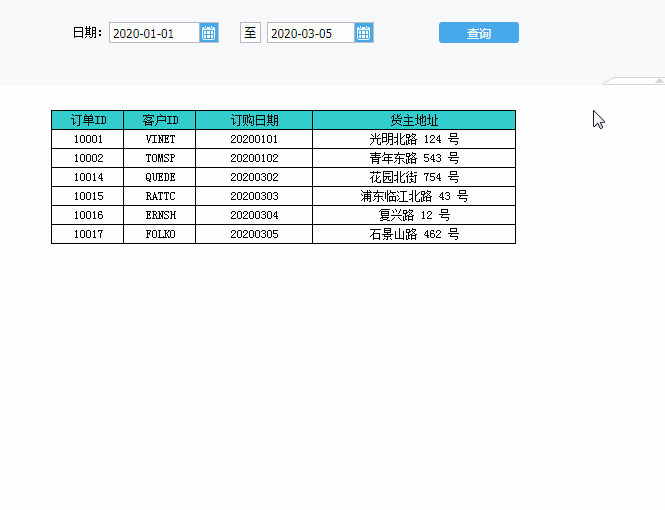Select order ID cell 10014
This screenshot has height=510, width=665.
pos(87,177)
